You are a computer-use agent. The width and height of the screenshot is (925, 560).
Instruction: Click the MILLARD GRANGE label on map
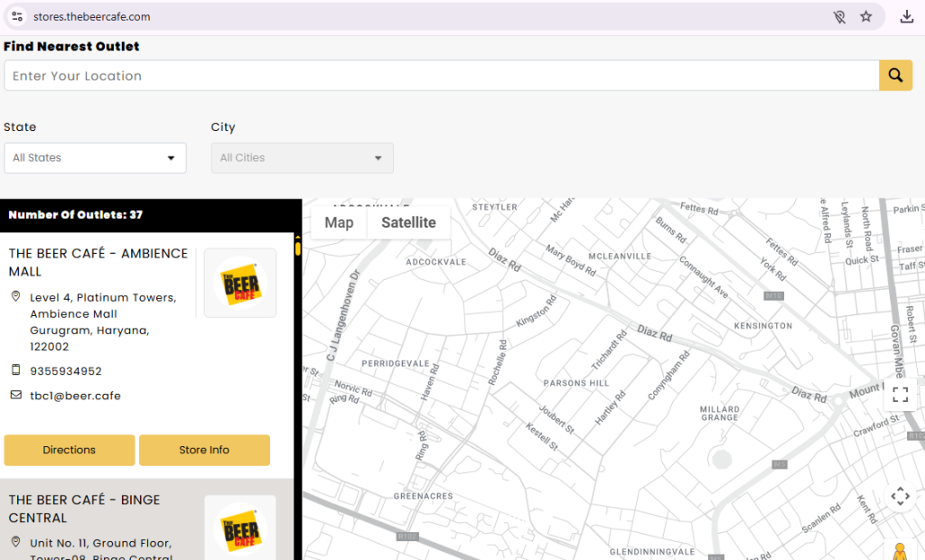point(720,413)
